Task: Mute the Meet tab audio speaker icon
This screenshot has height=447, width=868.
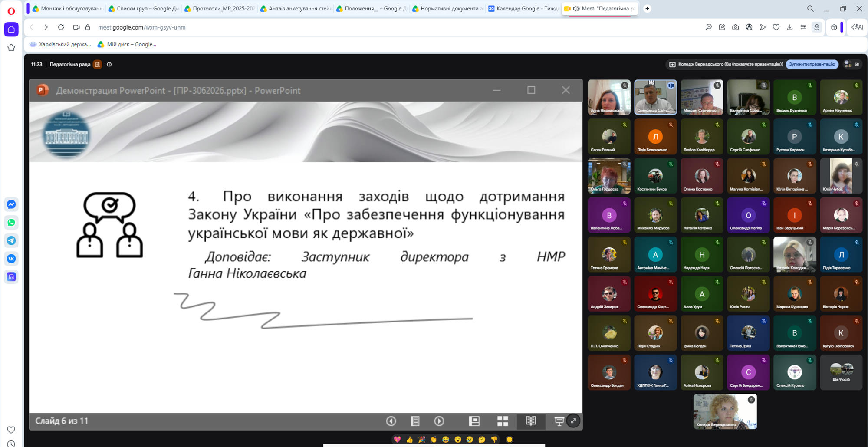Action: tap(576, 8)
